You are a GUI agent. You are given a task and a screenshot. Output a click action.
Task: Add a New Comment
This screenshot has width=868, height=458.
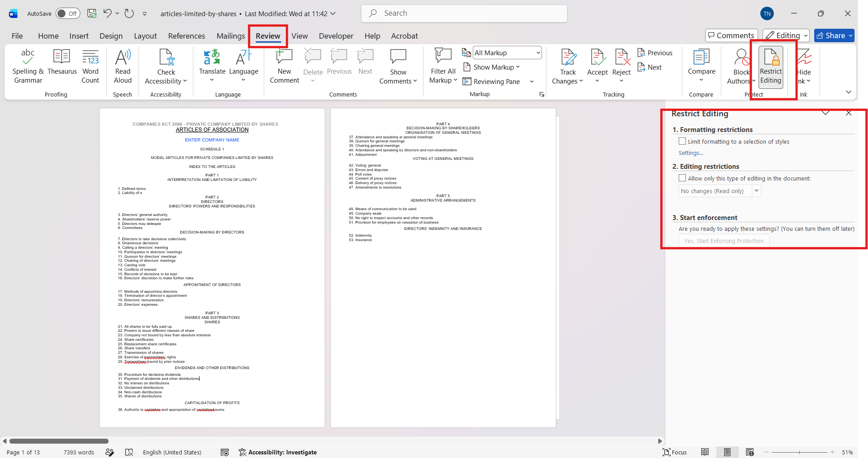[x=284, y=66]
